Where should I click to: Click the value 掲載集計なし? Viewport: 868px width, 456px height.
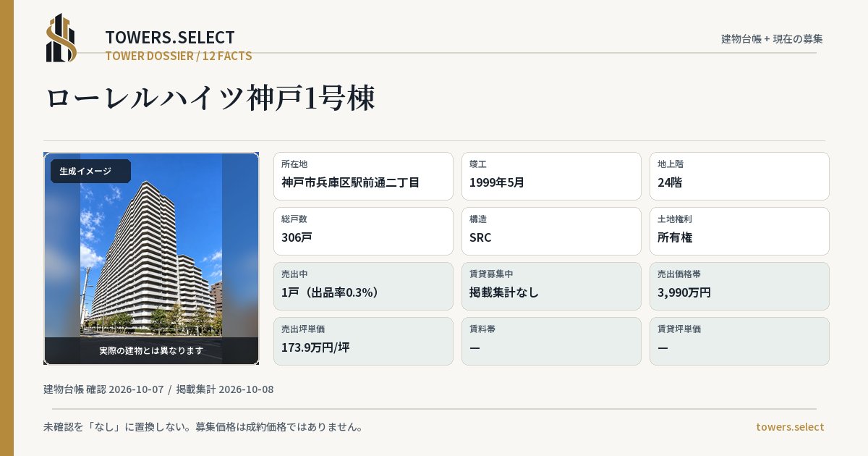[x=504, y=292]
